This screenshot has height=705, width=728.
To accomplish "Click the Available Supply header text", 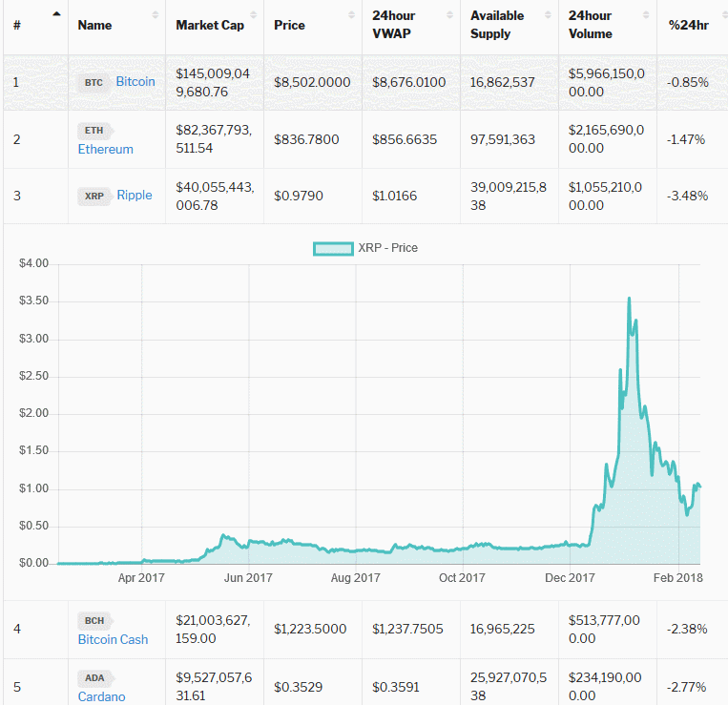I will click(497, 25).
